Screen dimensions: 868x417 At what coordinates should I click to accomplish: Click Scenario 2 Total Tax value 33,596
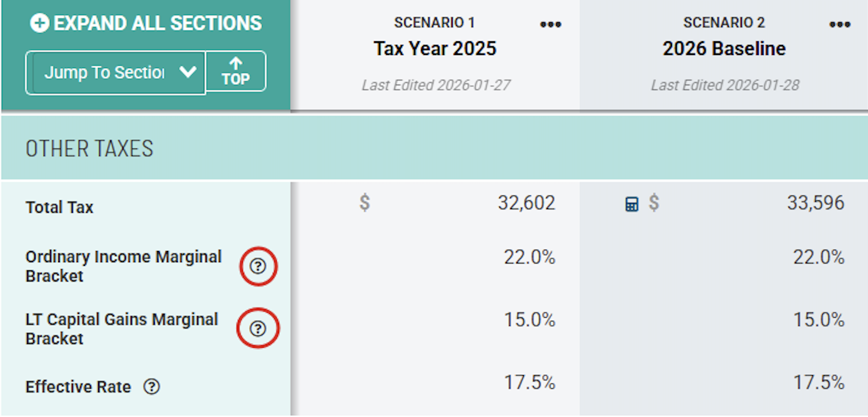coord(815,203)
